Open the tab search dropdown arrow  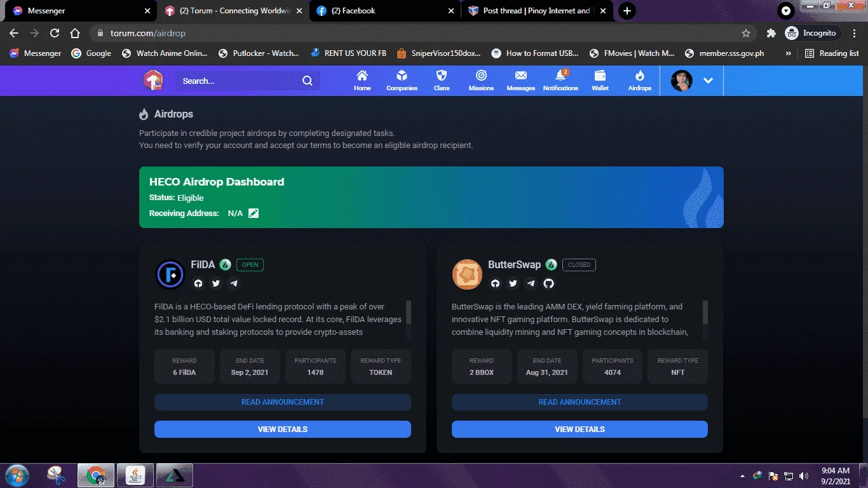click(787, 11)
